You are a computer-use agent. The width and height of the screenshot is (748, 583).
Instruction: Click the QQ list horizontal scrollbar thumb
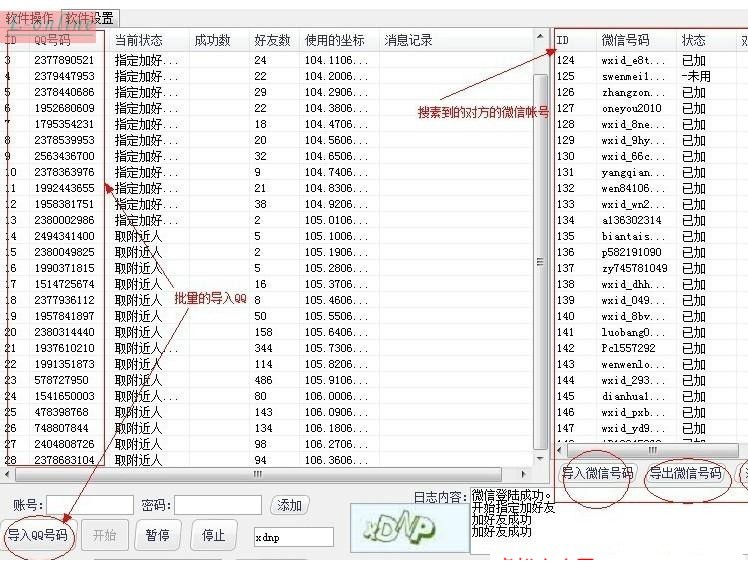(258, 474)
